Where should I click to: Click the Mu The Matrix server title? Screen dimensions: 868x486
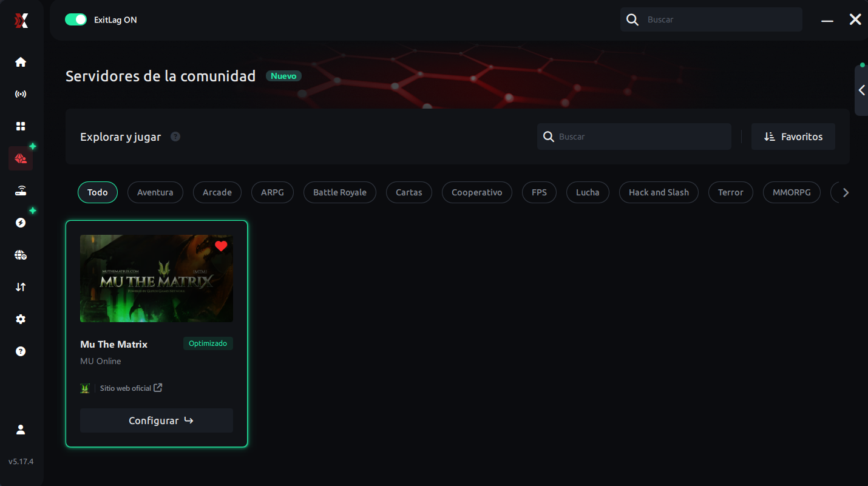coord(114,344)
